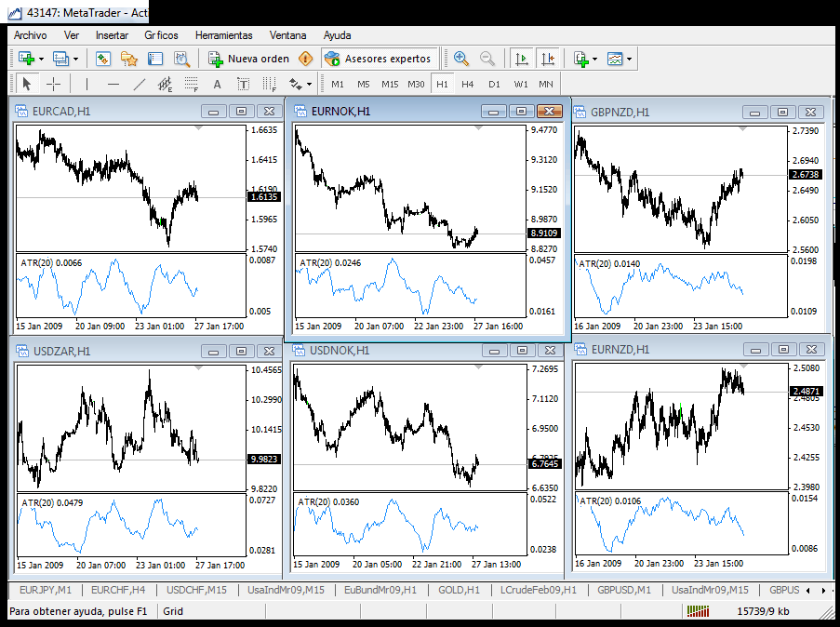Open the Insertar menu
The height and width of the screenshot is (627, 840).
[112, 35]
